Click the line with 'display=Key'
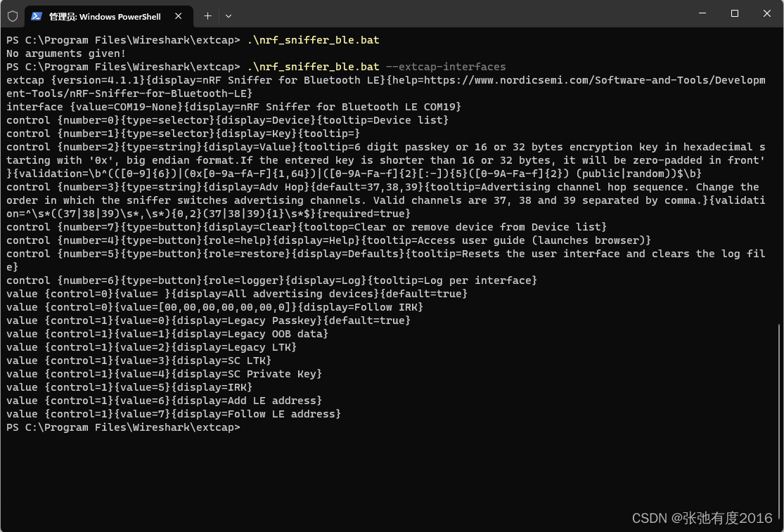784x532 pixels. click(x=183, y=134)
